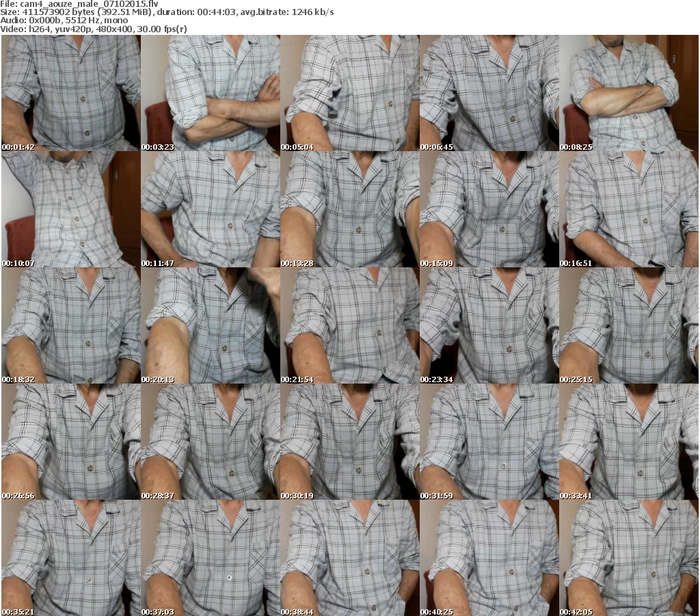Click the frame stamped 00:20:13
This screenshot has height=616, width=700.
click(211, 325)
